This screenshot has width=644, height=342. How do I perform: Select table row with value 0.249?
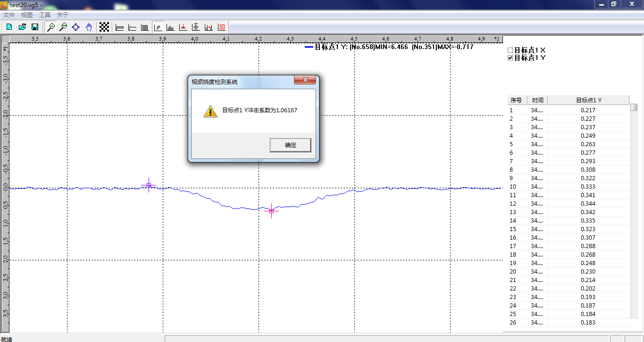pyautogui.click(x=569, y=136)
